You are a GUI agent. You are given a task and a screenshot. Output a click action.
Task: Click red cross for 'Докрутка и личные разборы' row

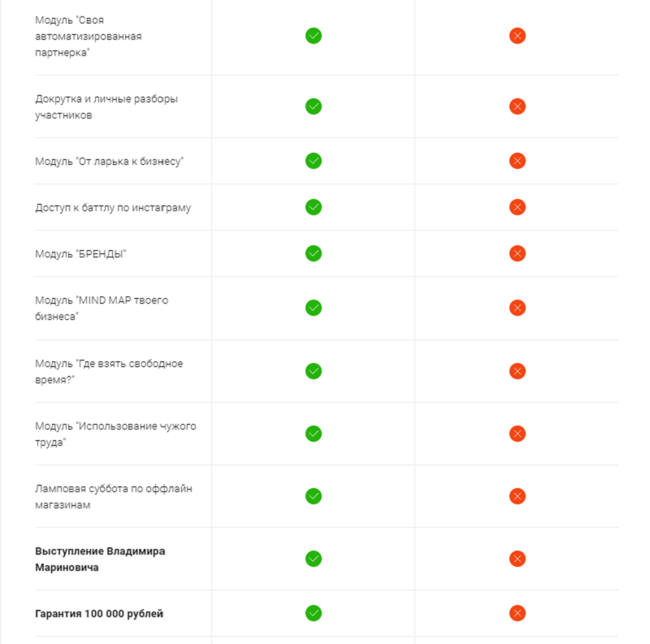tap(517, 106)
